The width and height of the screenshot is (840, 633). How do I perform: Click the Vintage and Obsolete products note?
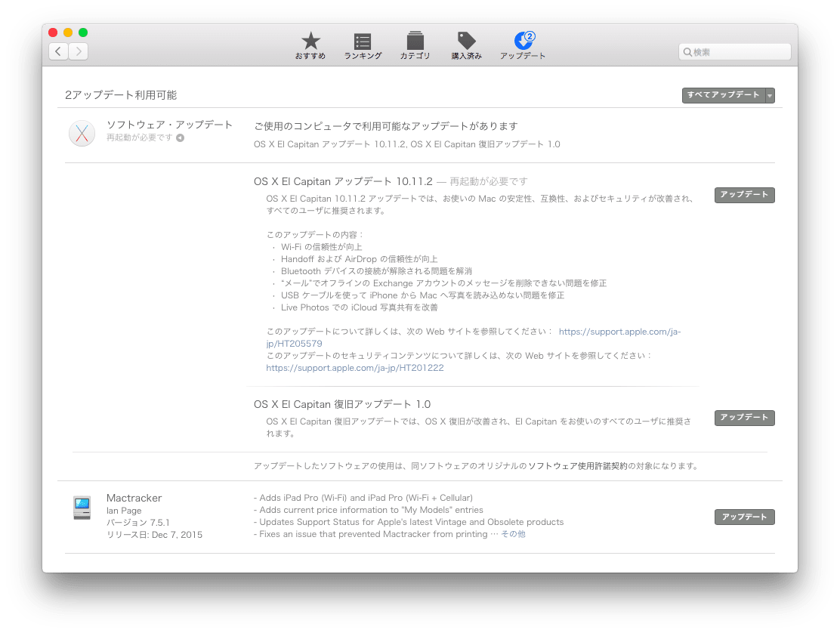tap(409, 522)
